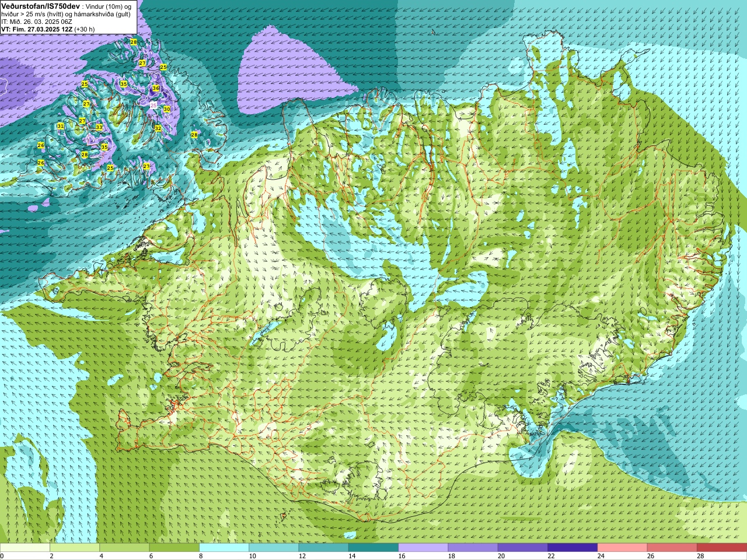The height and width of the screenshot is (560, 747).
Task: Click the yellow gust label 36
Action: pos(156,88)
